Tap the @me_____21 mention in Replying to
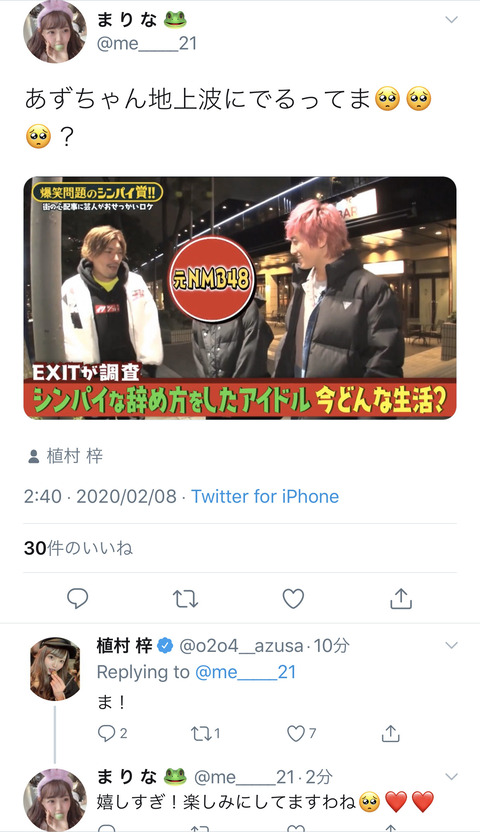This screenshot has height=832, width=480. (x=246, y=672)
